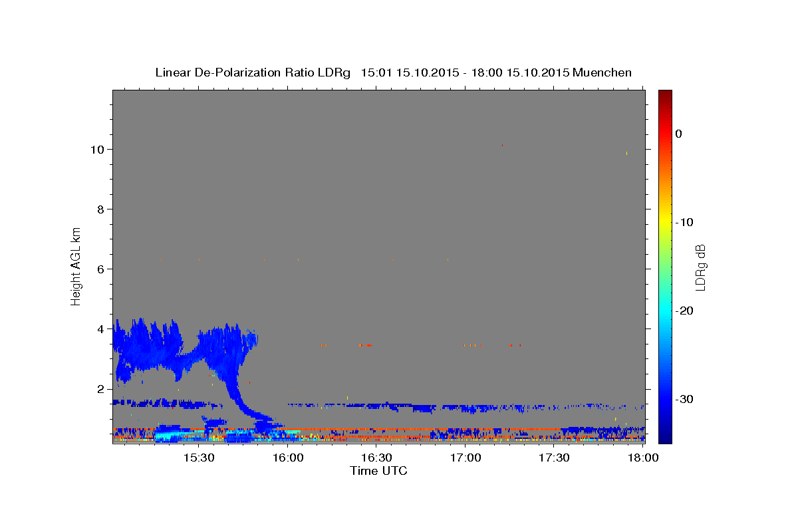
Task: Click the 17:00 time tick label
Action: point(465,458)
